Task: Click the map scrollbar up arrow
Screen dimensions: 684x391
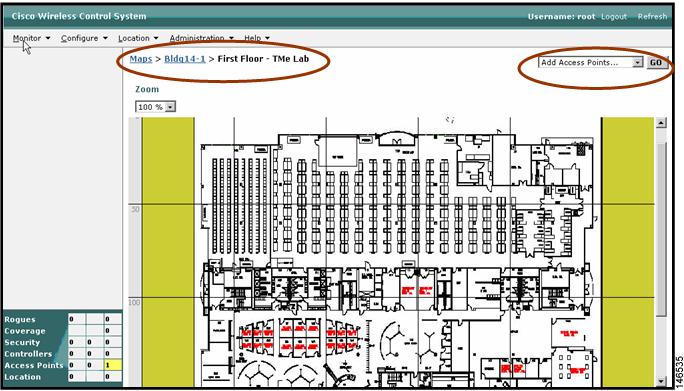Action: (661, 123)
